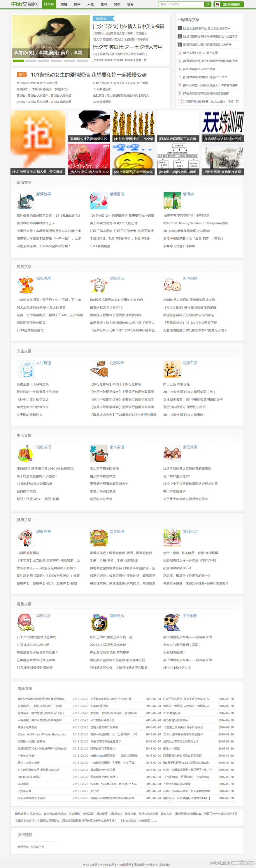Open the 手相面相 fortune teller icon
The height and width of the screenshot is (868, 256).
172,622
